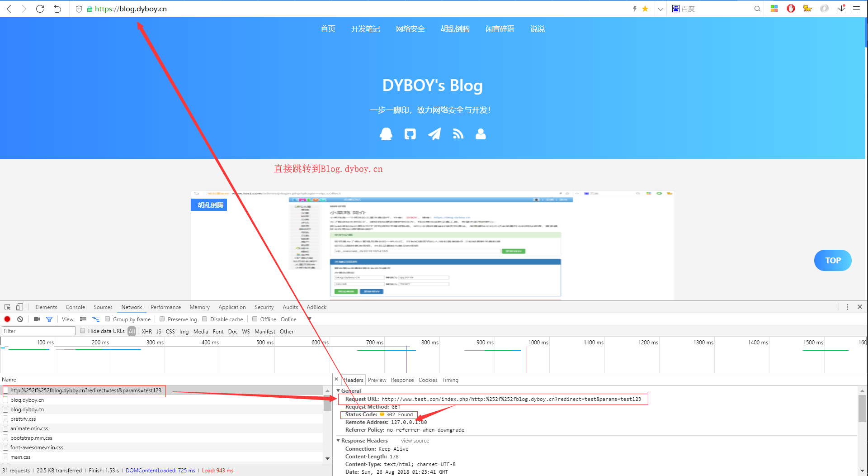Viewport: 868px width, 476px height.
Task: Open the network request filter funnel
Action: click(x=49, y=319)
